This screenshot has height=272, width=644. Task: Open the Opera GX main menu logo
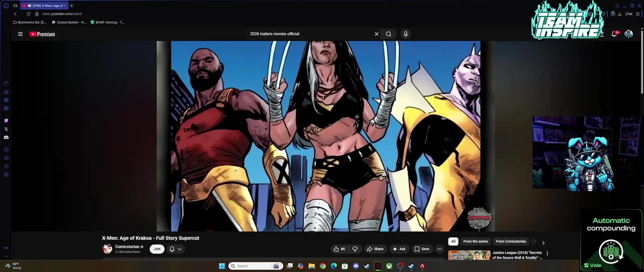6,6
